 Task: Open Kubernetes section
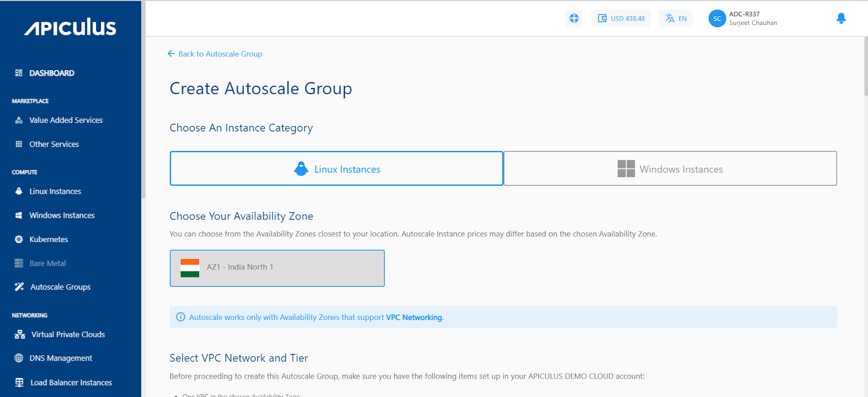click(49, 239)
